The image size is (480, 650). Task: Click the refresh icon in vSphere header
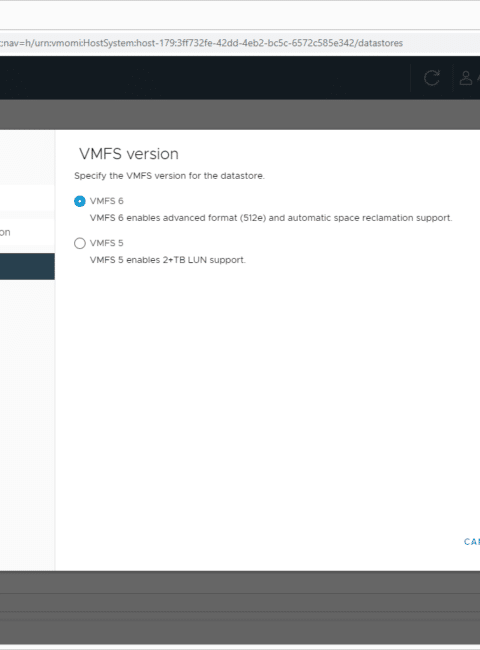[x=432, y=78]
